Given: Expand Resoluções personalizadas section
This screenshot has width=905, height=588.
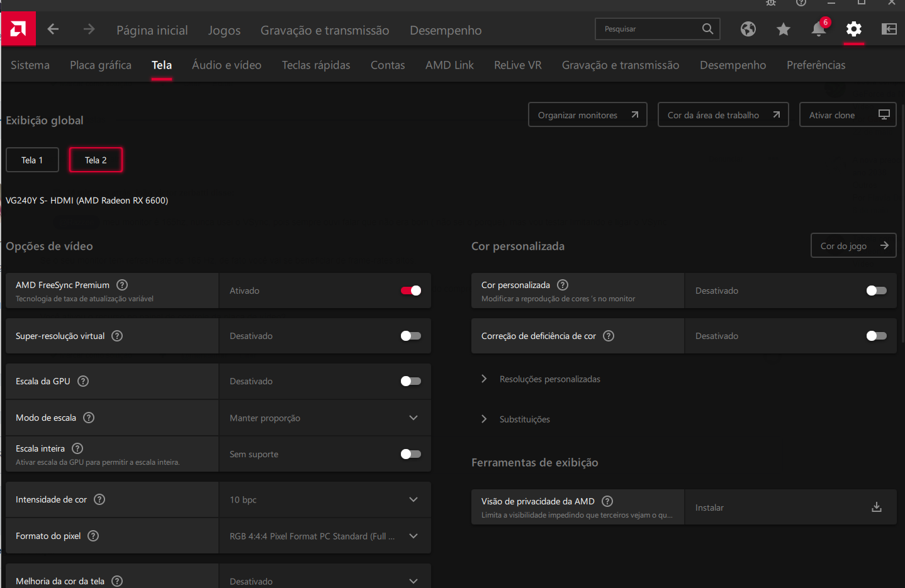Looking at the screenshot, I should (541, 379).
